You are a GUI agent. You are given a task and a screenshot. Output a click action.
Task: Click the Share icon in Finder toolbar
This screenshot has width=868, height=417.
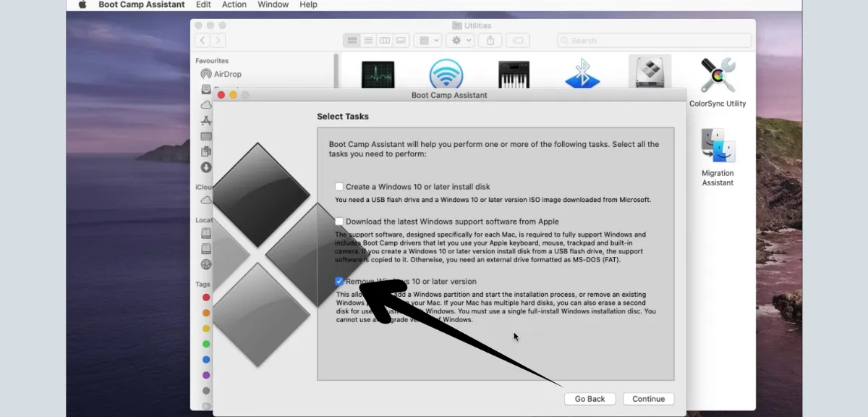490,41
